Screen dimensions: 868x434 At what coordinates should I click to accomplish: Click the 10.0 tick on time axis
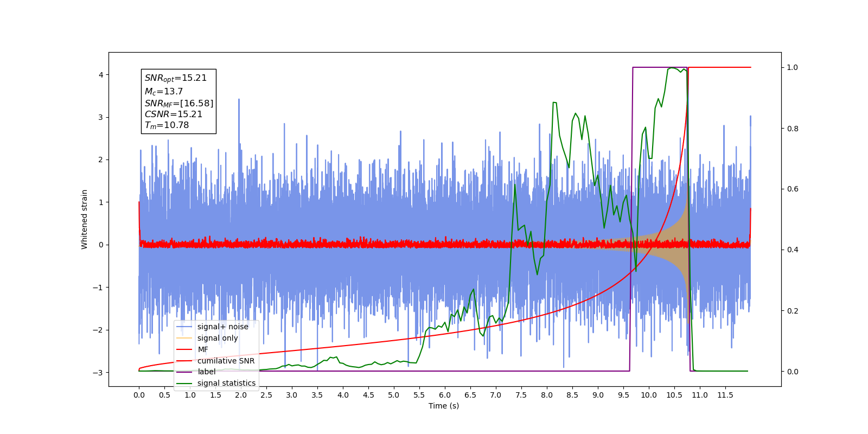click(x=649, y=395)
